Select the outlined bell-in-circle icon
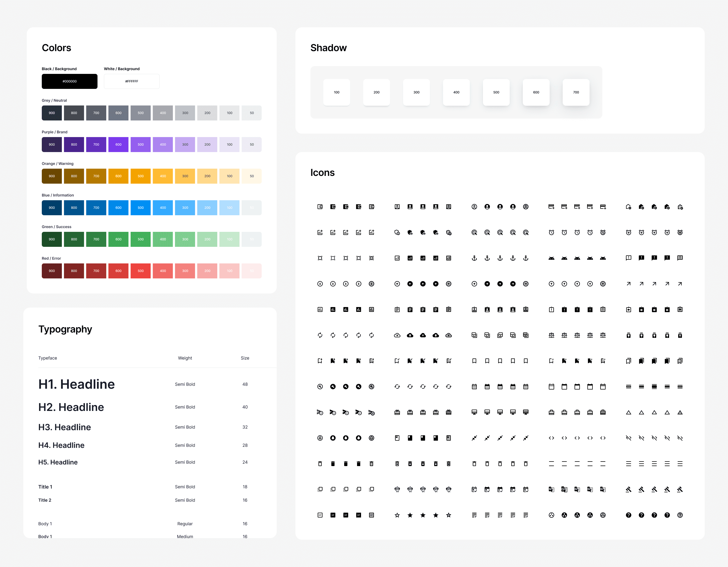The width and height of the screenshot is (728, 567). (320, 438)
